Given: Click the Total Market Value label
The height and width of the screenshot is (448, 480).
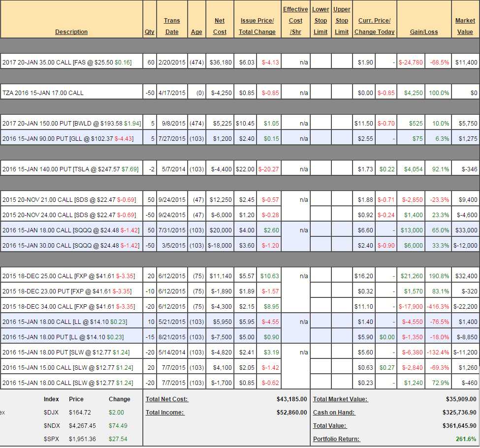Looking at the screenshot, I should (x=340, y=399).
